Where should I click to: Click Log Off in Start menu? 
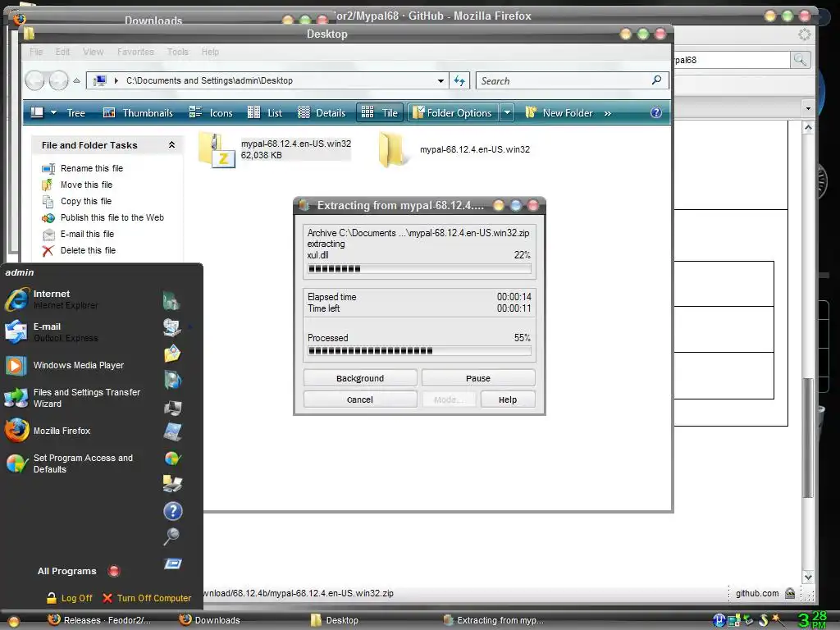tap(70, 598)
